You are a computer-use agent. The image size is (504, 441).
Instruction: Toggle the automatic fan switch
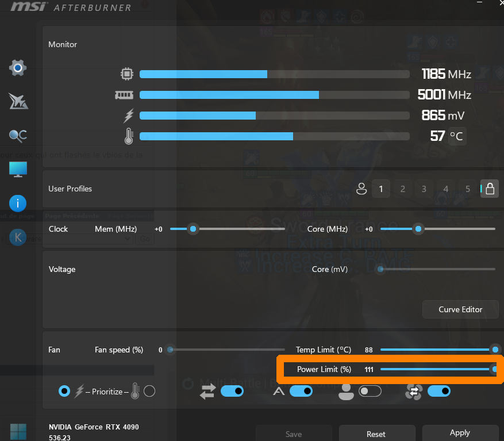click(301, 391)
